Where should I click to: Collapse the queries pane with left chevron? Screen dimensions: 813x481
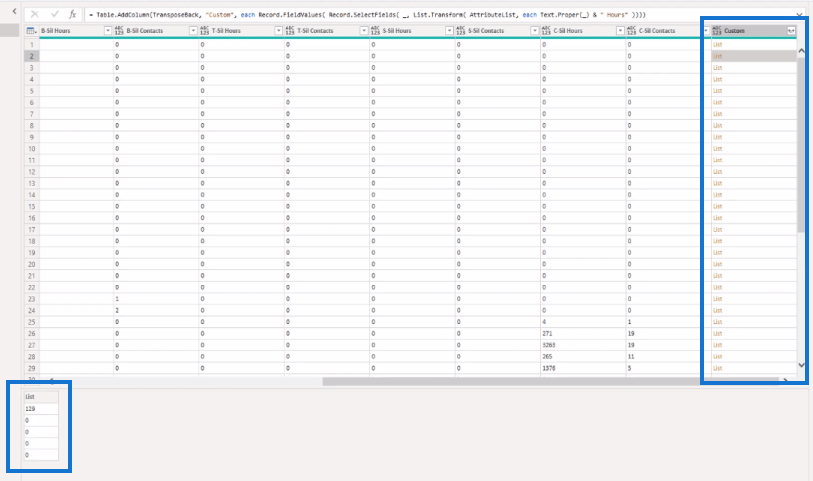tap(15, 11)
